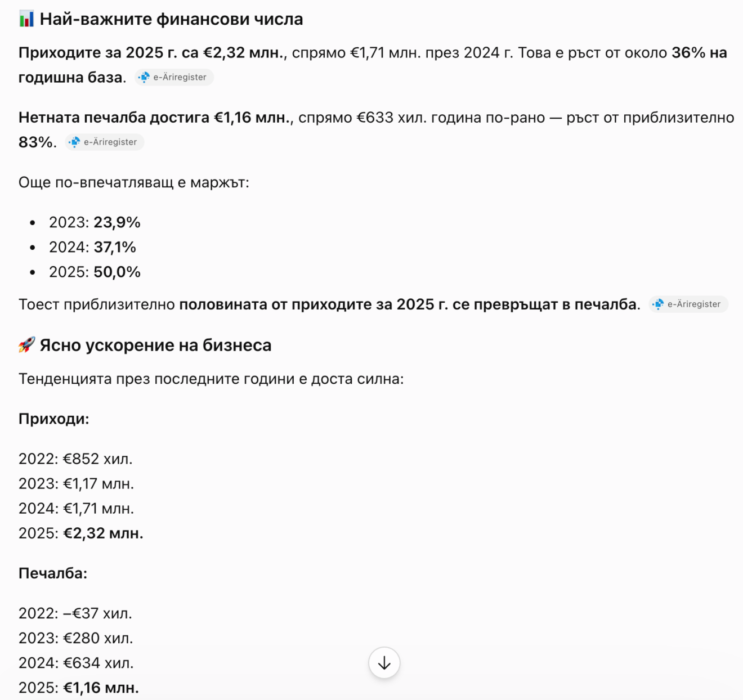
Task: Click the profit line "2022: –€37 хил."
Action: pos(75,613)
